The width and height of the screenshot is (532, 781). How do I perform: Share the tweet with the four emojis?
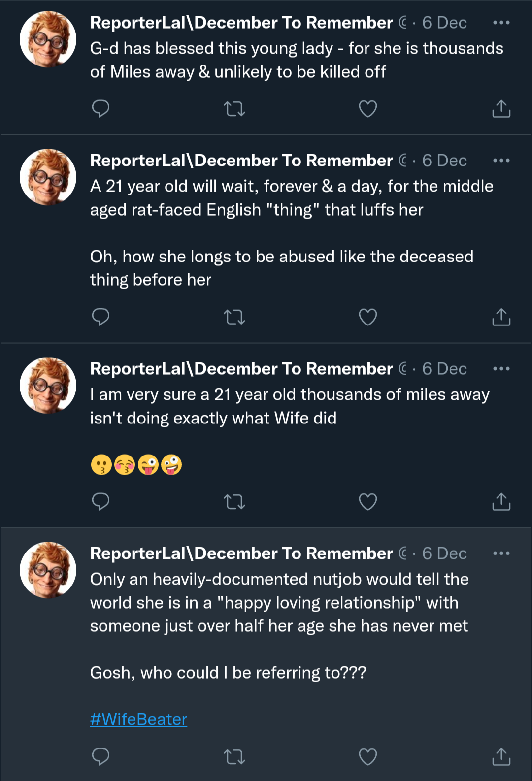tap(501, 501)
